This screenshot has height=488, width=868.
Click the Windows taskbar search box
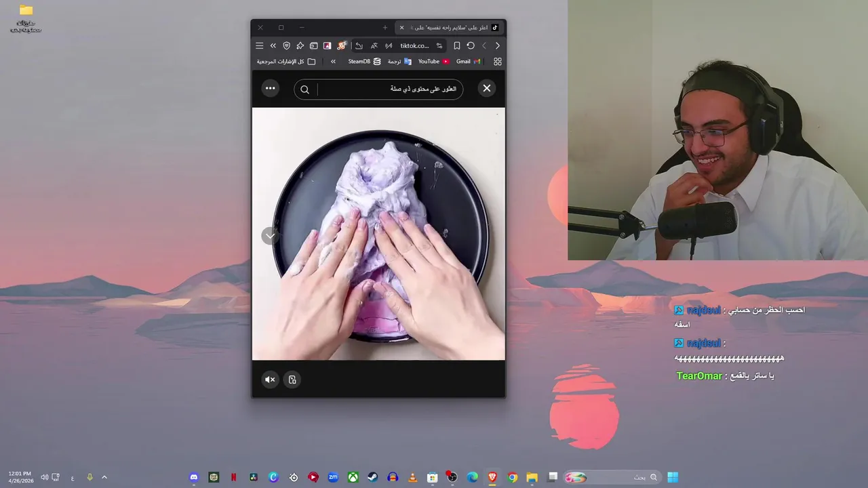[x=612, y=477]
